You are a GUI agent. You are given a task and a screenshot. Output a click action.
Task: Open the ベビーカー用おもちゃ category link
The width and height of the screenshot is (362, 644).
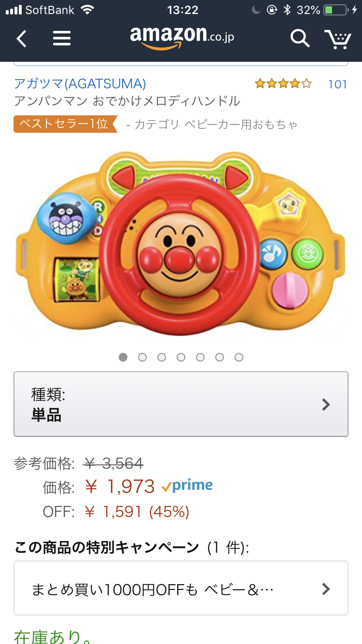(x=216, y=125)
